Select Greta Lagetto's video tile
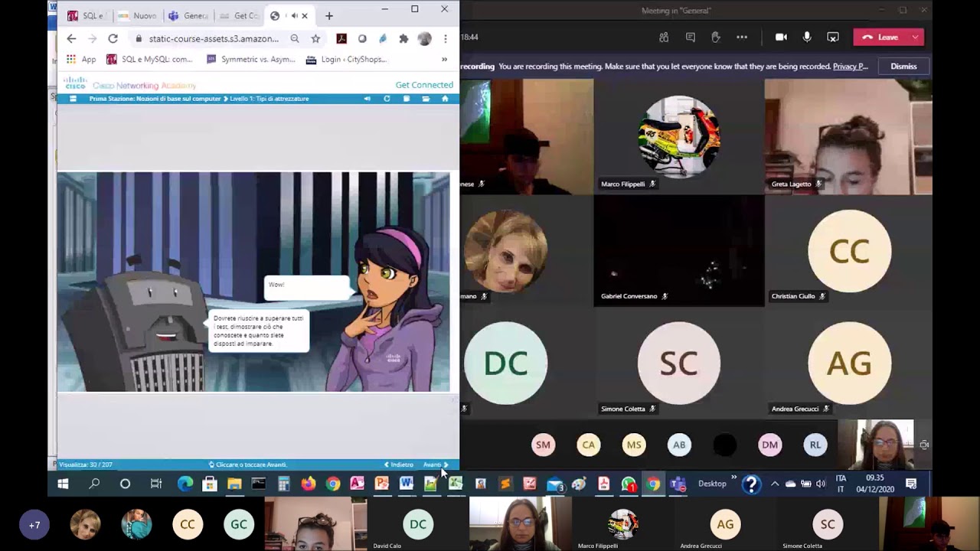This screenshot has height=551, width=980. (848, 137)
